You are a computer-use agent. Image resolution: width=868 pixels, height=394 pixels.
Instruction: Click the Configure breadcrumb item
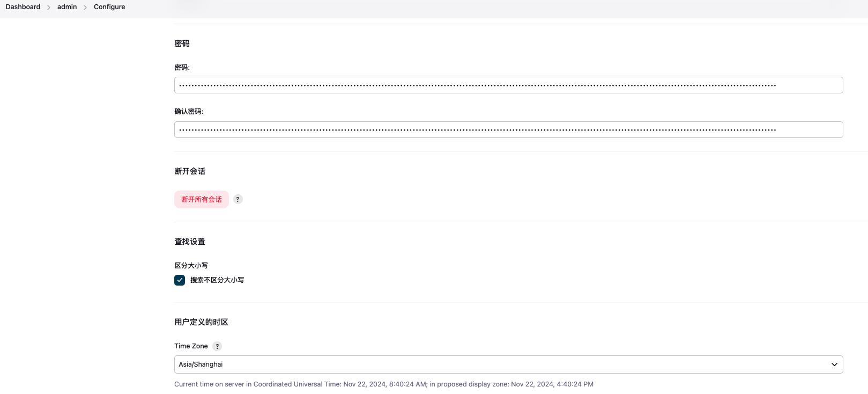[109, 7]
